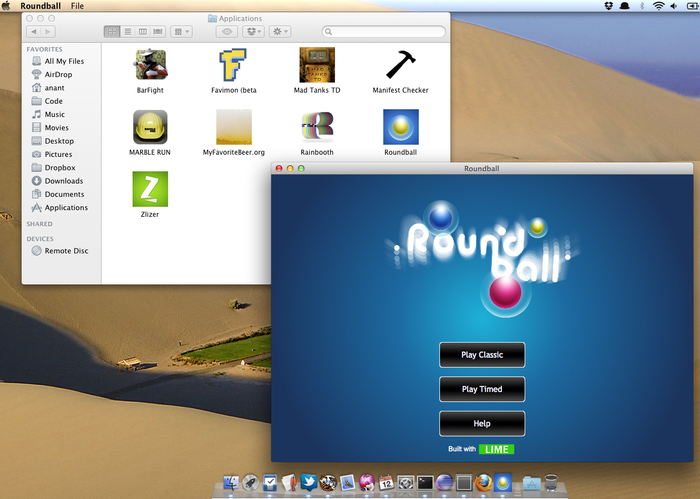Open the Trash in the Dock

[x=551, y=482]
